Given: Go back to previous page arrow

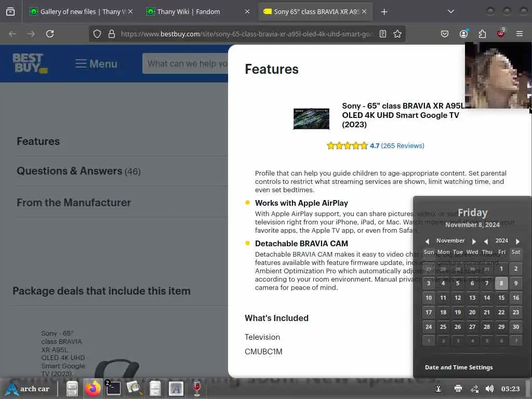Looking at the screenshot, I should pos(12,34).
